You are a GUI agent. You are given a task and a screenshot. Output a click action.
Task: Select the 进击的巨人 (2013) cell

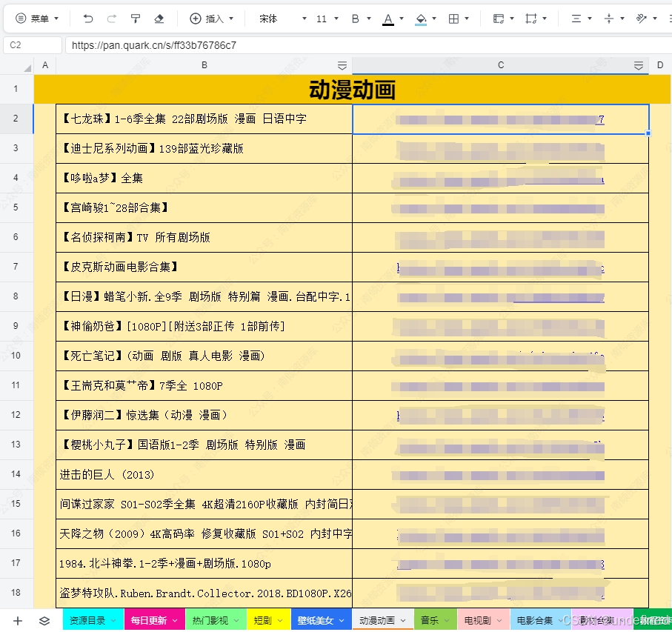[204, 474]
